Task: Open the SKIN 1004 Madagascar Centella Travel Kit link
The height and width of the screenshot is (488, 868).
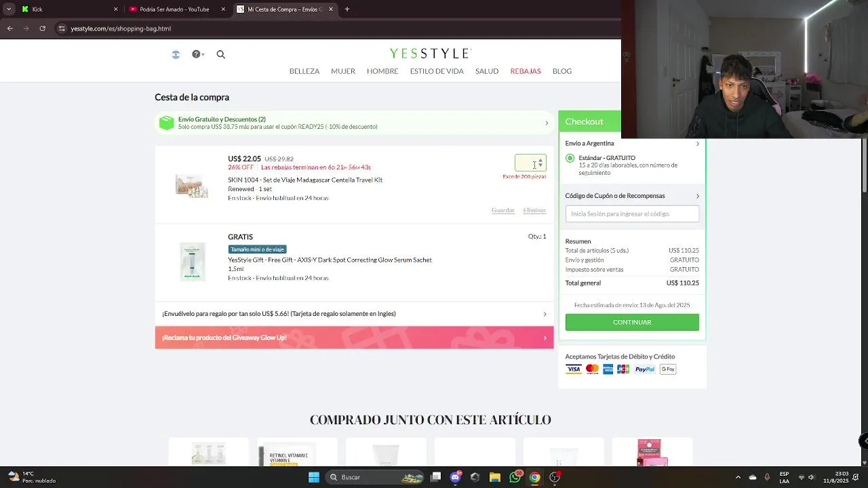Action: [x=305, y=180]
